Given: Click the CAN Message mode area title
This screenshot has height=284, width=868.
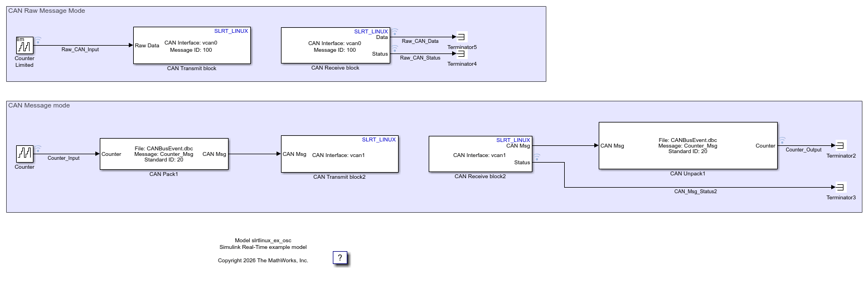Looking at the screenshot, I should click(x=39, y=105).
